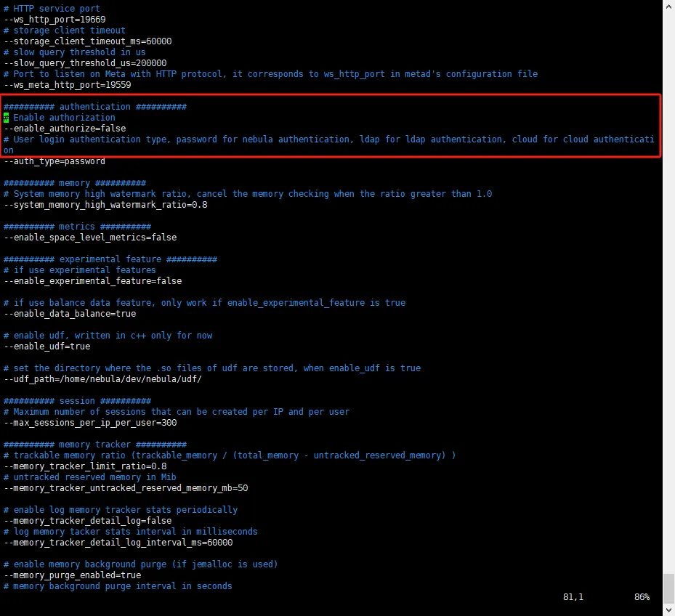Click the line --enable_udf=true

pyautogui.click(x=47, y=346)
